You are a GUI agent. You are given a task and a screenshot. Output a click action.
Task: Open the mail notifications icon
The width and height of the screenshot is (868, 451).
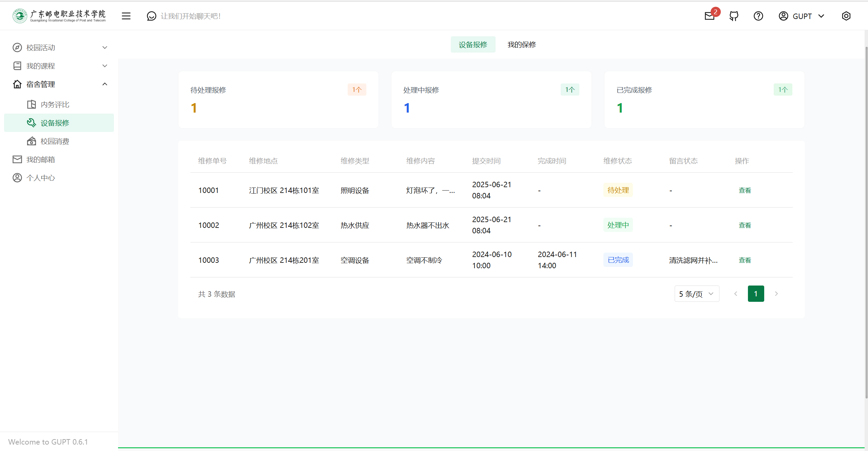[710, 16]
